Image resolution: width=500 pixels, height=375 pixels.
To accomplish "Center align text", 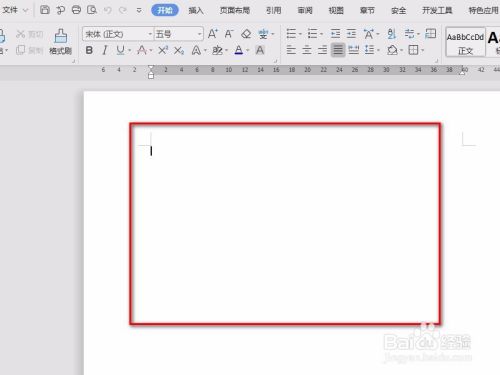I will 307,50.
